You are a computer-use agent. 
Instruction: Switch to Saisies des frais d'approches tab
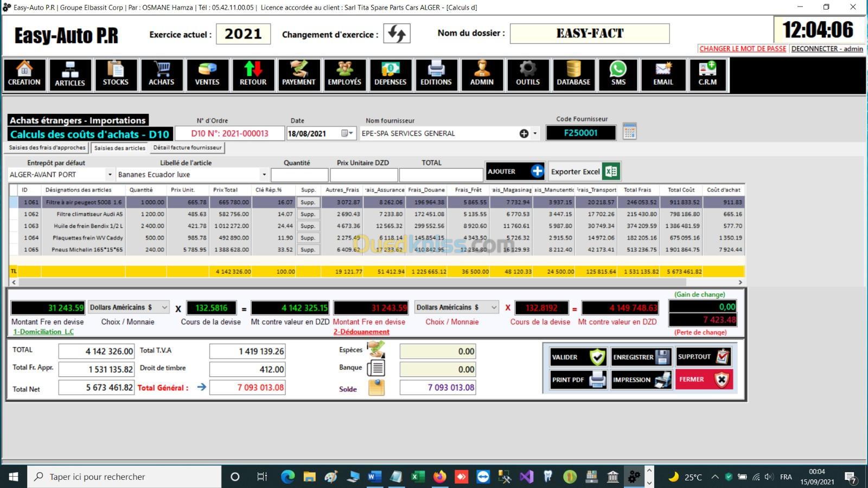[x=47, y=147]
